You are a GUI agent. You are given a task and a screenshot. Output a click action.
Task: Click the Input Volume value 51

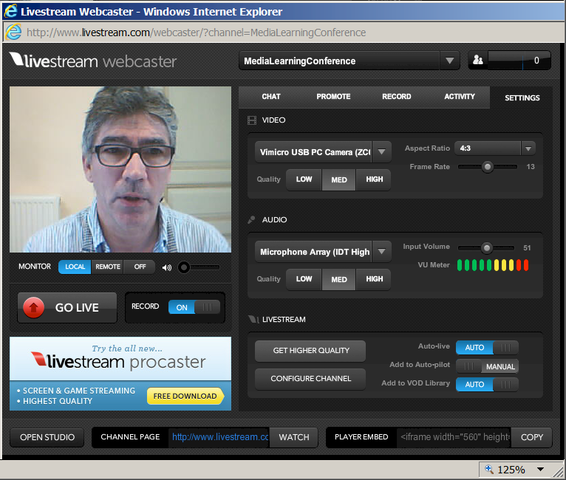527,248
